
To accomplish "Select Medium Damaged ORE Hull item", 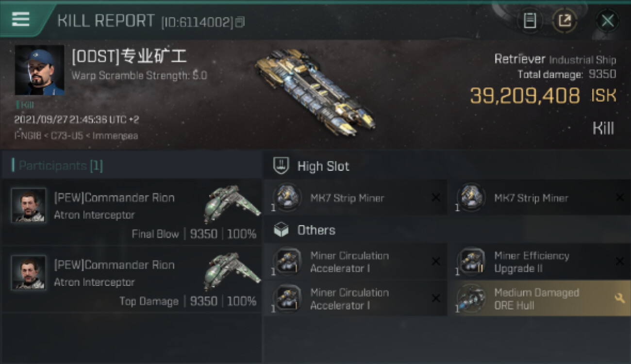I will [x=540, y=298].
